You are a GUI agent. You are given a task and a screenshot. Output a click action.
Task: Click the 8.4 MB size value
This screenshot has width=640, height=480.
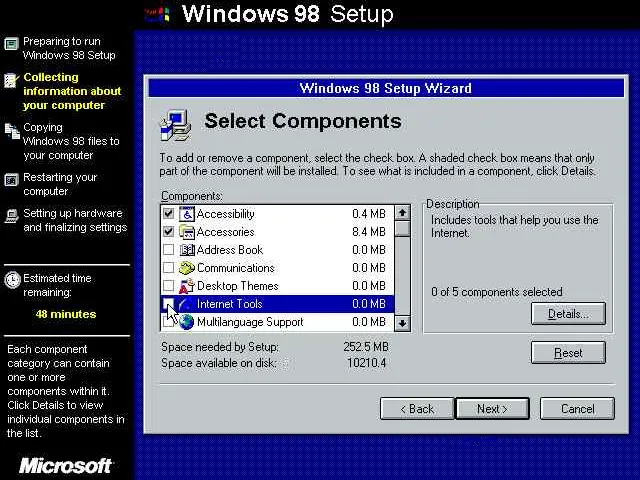coord(369,232)
